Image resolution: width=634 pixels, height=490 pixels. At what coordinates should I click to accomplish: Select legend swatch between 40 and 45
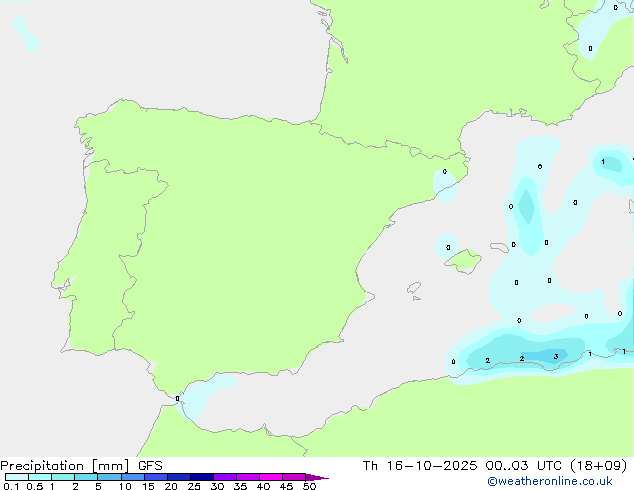(x=271, y=477)
